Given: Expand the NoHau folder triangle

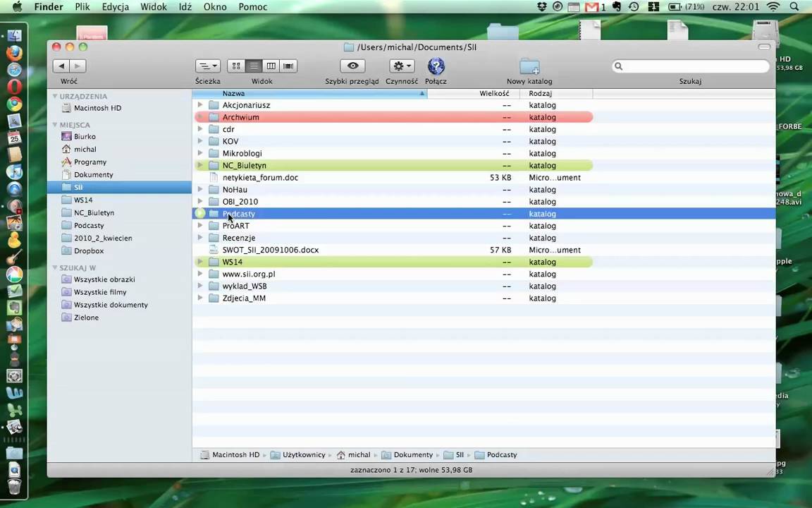Looking at the screenshot, I should 200,189.
